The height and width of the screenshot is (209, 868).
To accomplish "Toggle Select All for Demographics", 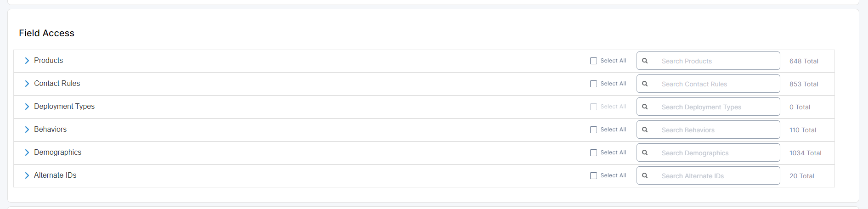I will click(593, 153).
